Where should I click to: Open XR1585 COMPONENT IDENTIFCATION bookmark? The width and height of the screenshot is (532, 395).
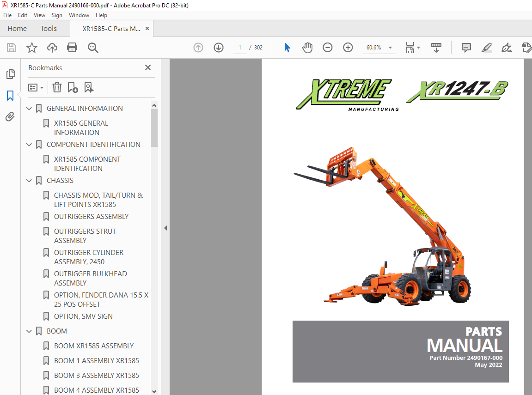(x=87, y=164)
